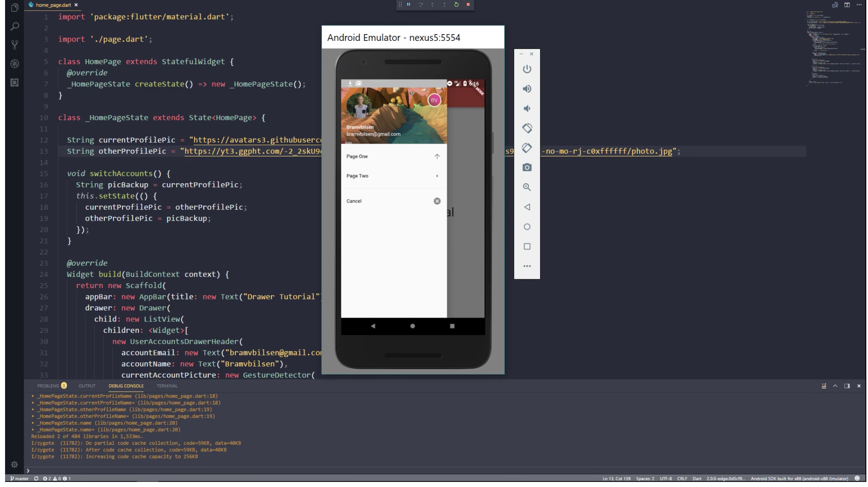Select language mode Dart in status bar
This screenshot has height=487, width=868.
tap(697, 478)
